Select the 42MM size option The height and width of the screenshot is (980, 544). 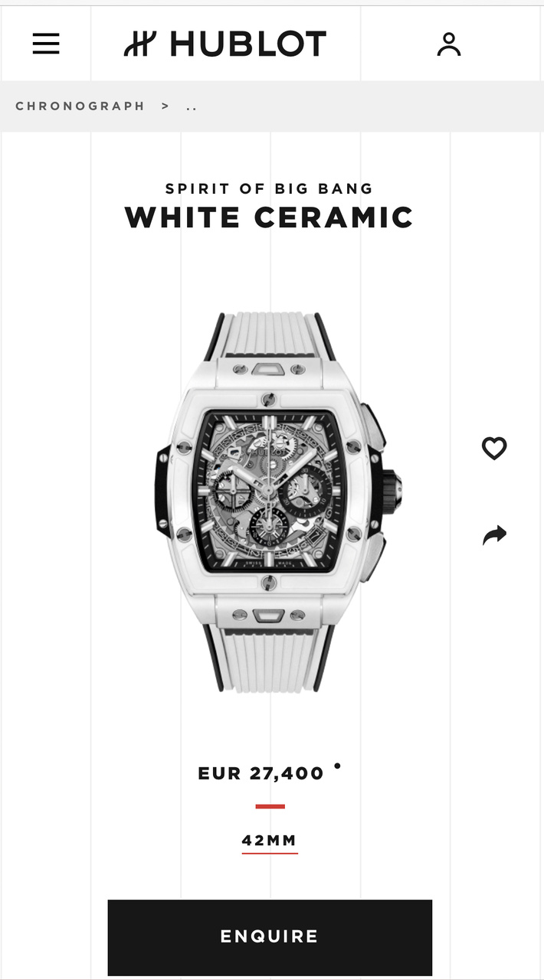pyautogui.click(x=270, y=841)
